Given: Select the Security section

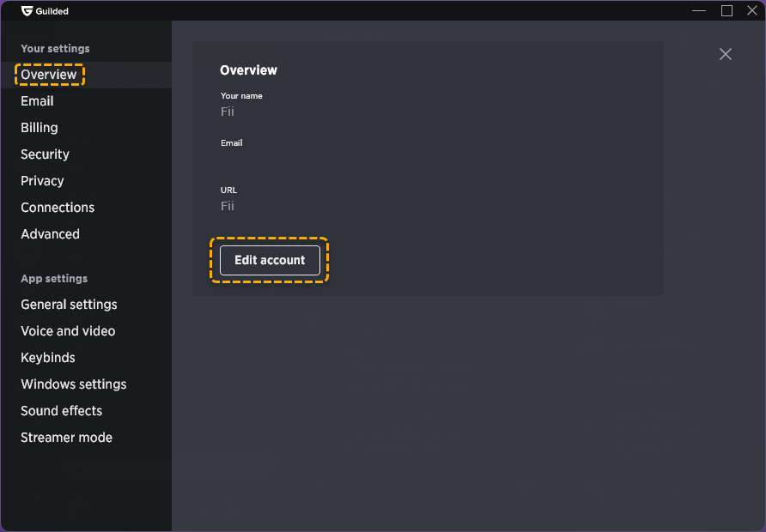Looking at the screenshot, I should click(45, 154).
